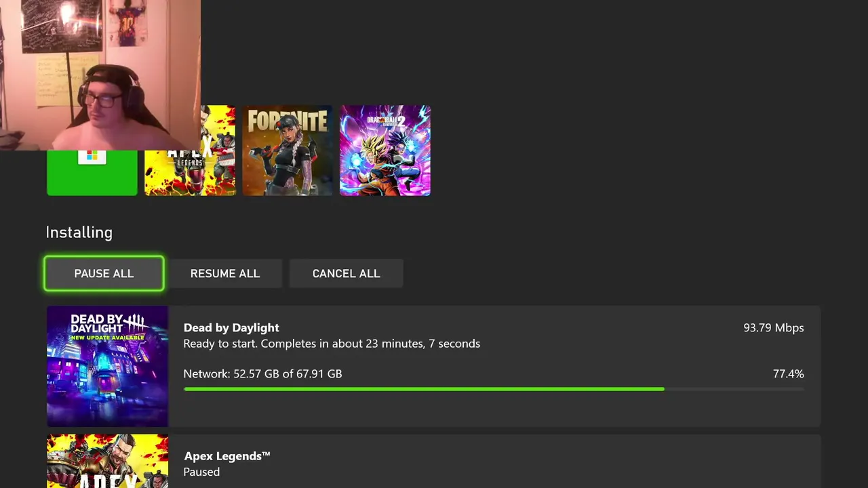Launch the Fortnite game tile

(288, 150)
